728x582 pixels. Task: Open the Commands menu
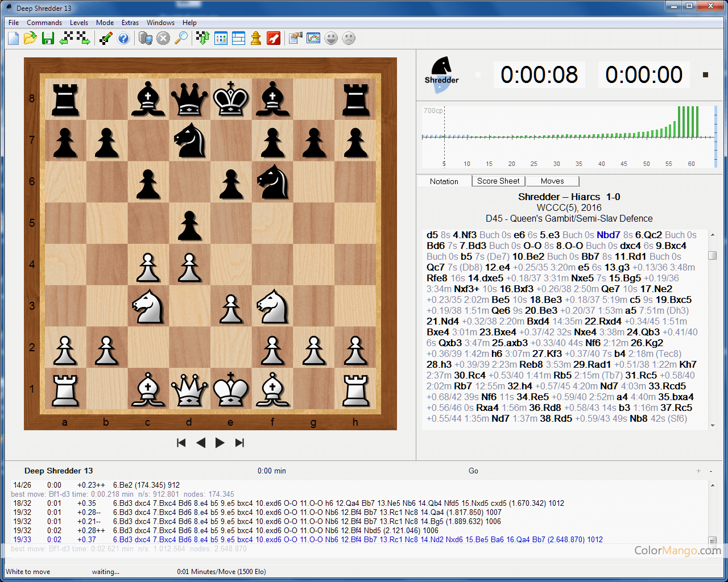point(44,23)
